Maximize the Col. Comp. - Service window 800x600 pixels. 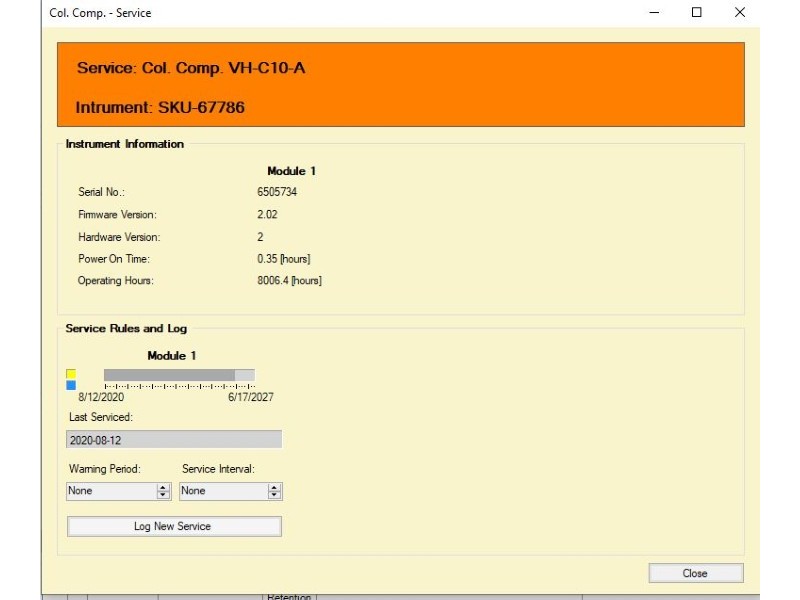696,12
